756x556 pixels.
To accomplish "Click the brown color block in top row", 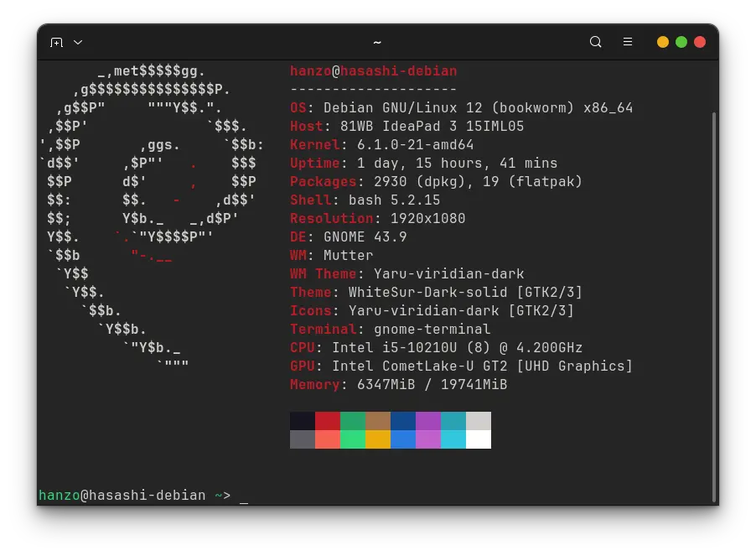I will tap(378, 421).
